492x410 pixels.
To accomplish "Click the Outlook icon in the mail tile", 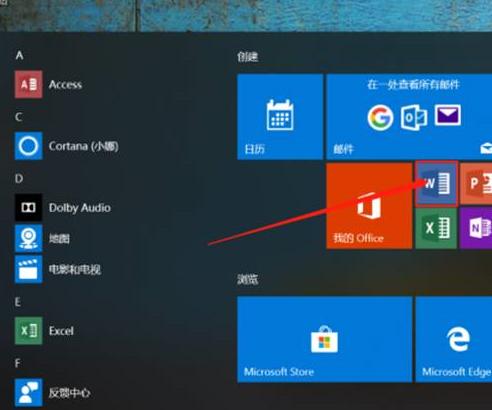I will 414,118.
